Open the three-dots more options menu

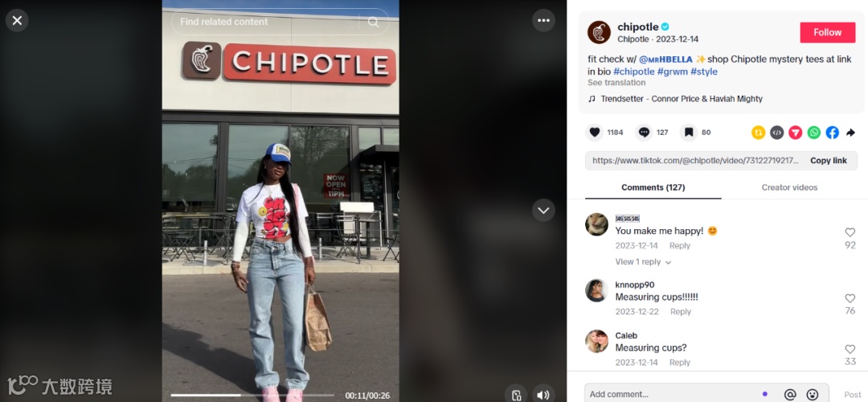543,20
